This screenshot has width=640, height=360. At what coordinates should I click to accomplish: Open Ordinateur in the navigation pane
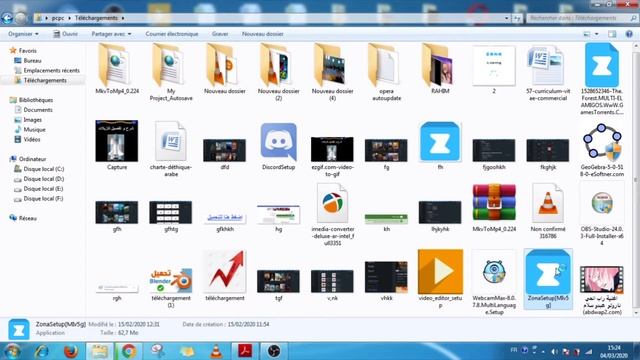click(x=32, y=159)
